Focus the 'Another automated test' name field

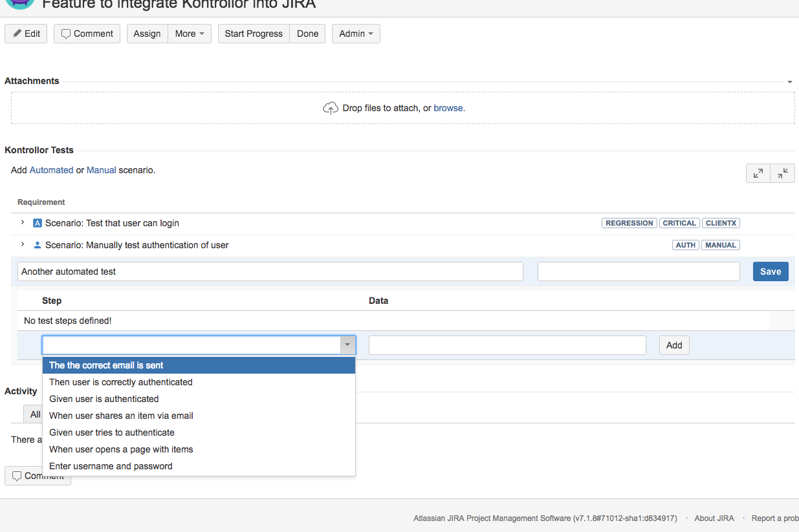coord(270,271)
